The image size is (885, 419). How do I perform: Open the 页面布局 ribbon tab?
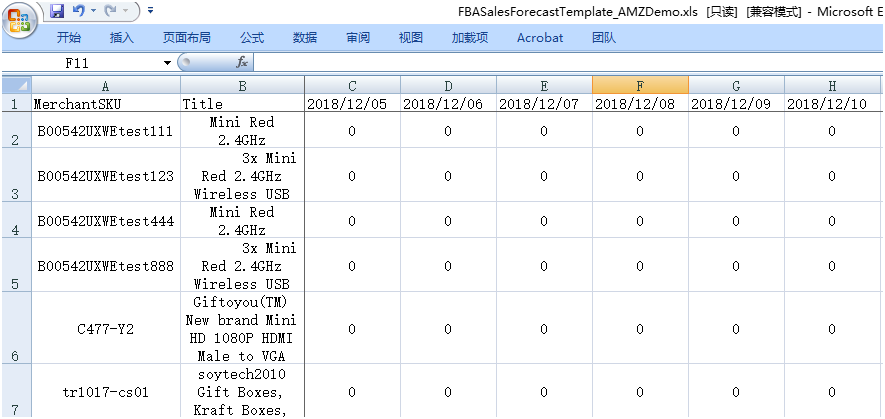187,38
